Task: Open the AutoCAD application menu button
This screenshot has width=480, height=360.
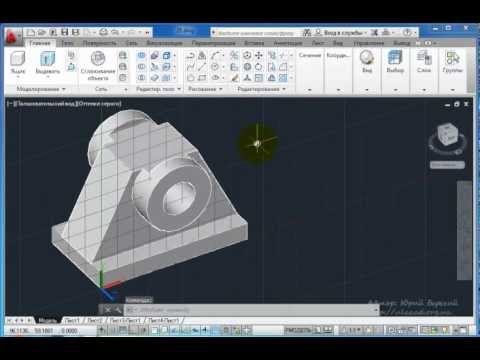Action: 12,37
